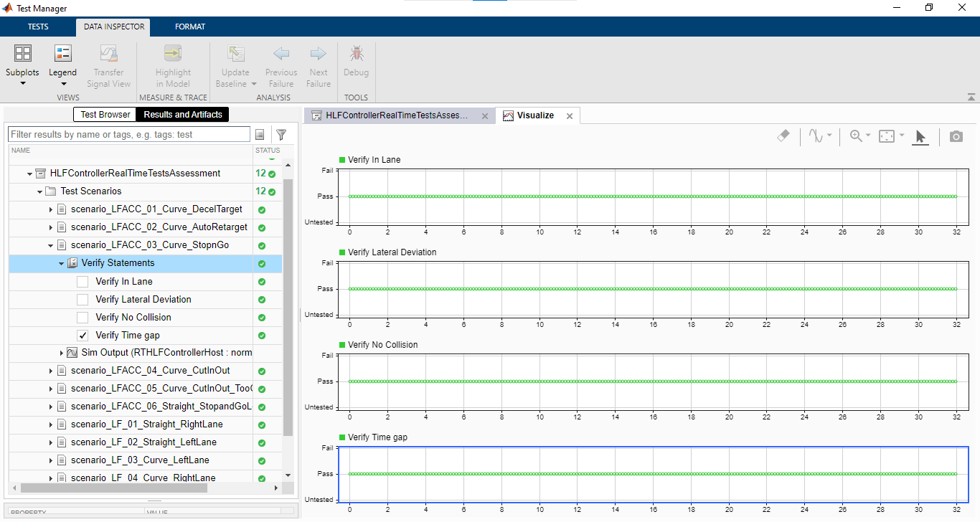Viewport: 980px width, 522px height.
Task: Close the Visualize tab
Action: pos(570,115)
